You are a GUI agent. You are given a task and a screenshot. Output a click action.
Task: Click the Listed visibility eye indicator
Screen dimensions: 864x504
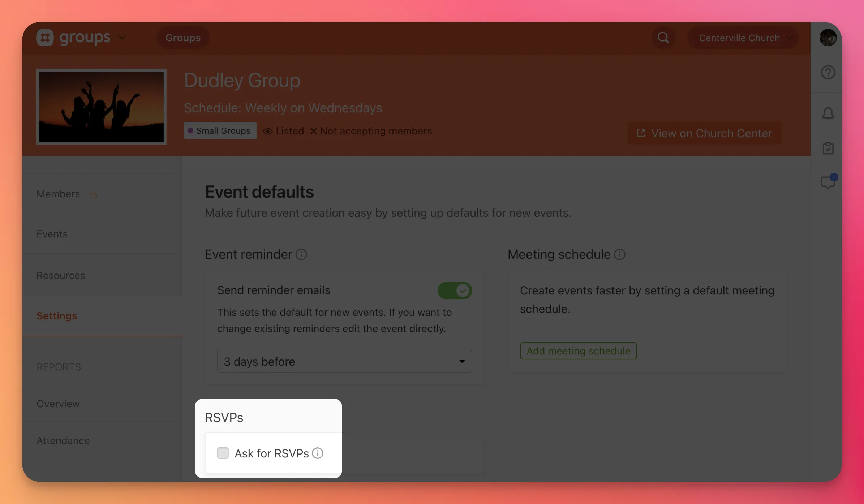point(267,131)
